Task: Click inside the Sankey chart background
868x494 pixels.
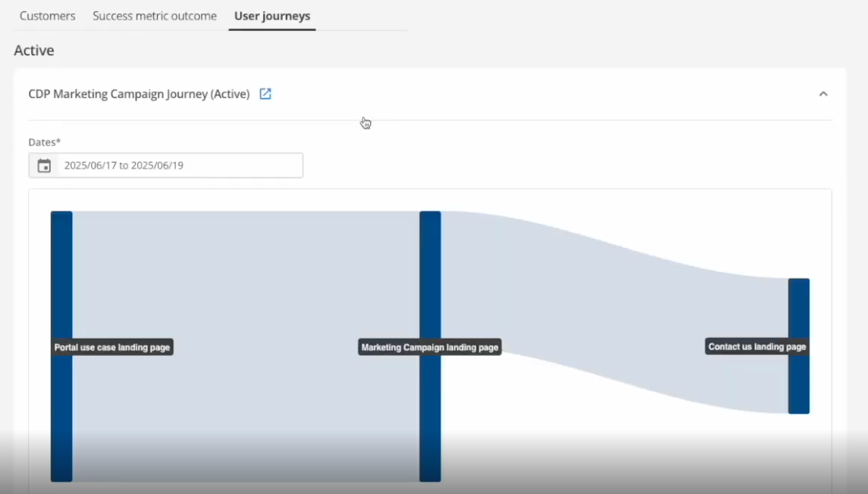Action: click(x=617, y=451)
